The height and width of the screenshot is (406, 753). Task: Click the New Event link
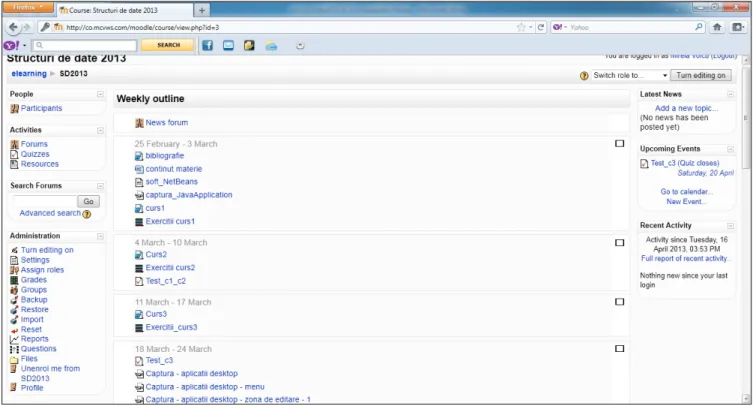(686, 202)
